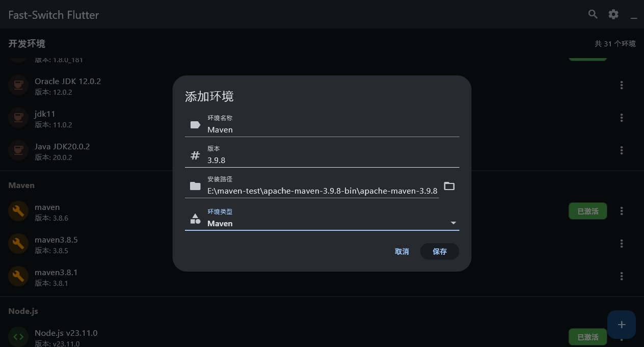Open the settings gear icon
The width and height of the screenshot is (644, 347).
[613, 14]
